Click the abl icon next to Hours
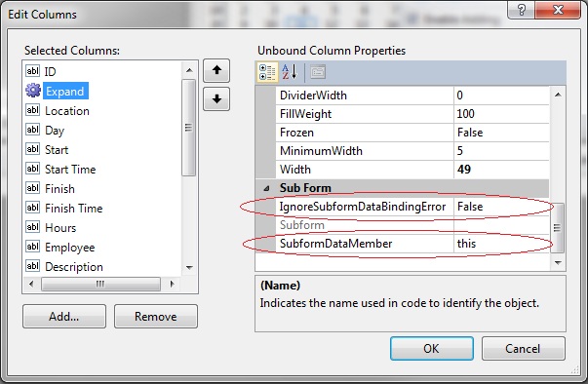This screenshot has width=588, height=384. (x=32, y=227)
